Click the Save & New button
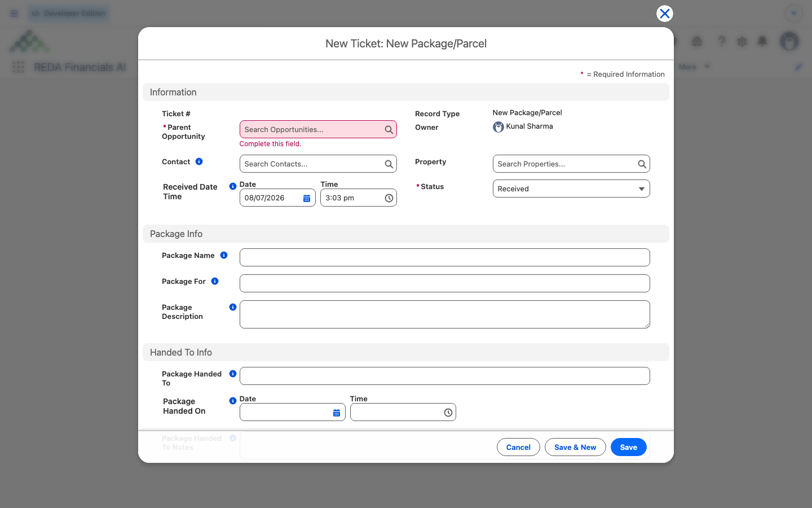This screenshot has height=508, width=812. click(575, 447)
